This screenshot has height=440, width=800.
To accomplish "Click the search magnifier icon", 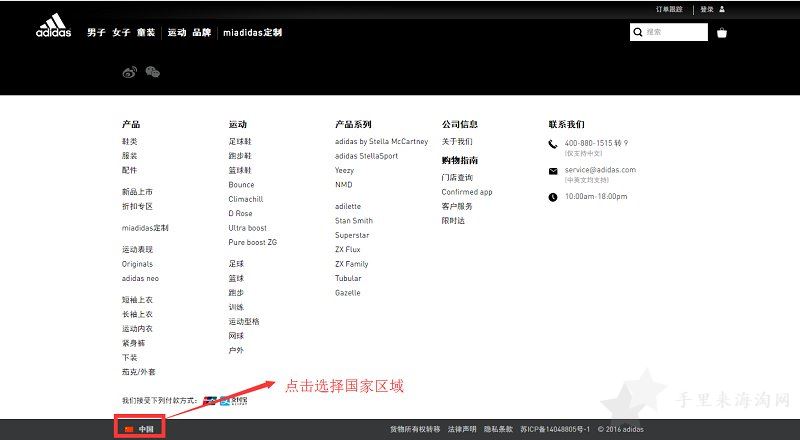I will (638, 32).
